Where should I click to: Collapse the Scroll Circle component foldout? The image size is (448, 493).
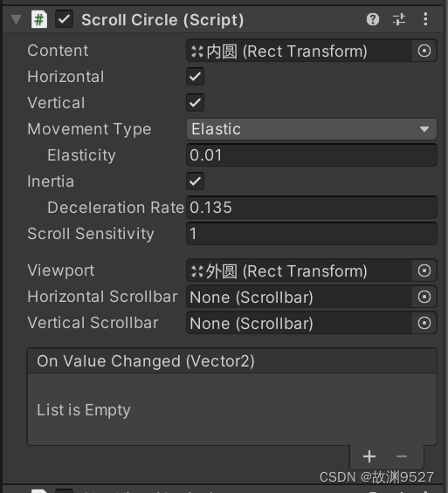[x=16, y=19]
